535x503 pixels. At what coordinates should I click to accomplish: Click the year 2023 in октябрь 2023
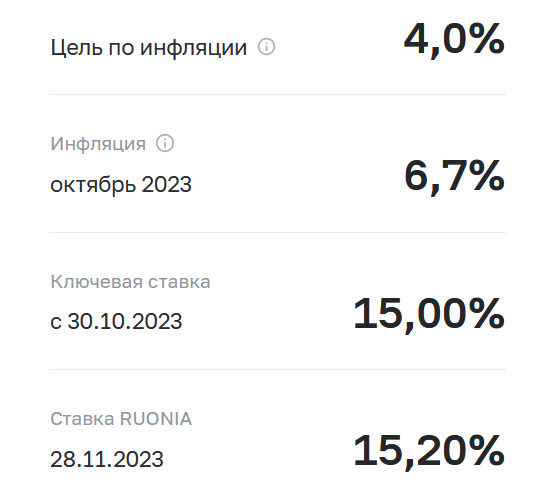point(167,184)
